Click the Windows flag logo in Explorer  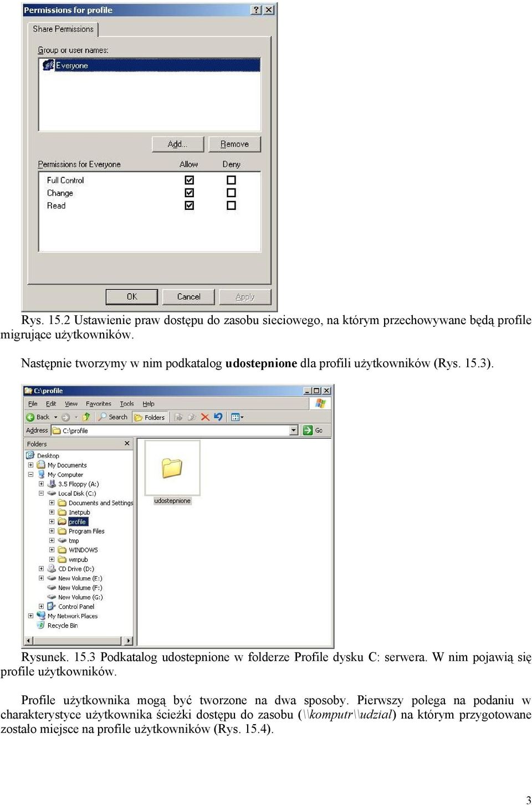[x=320, y=403]
